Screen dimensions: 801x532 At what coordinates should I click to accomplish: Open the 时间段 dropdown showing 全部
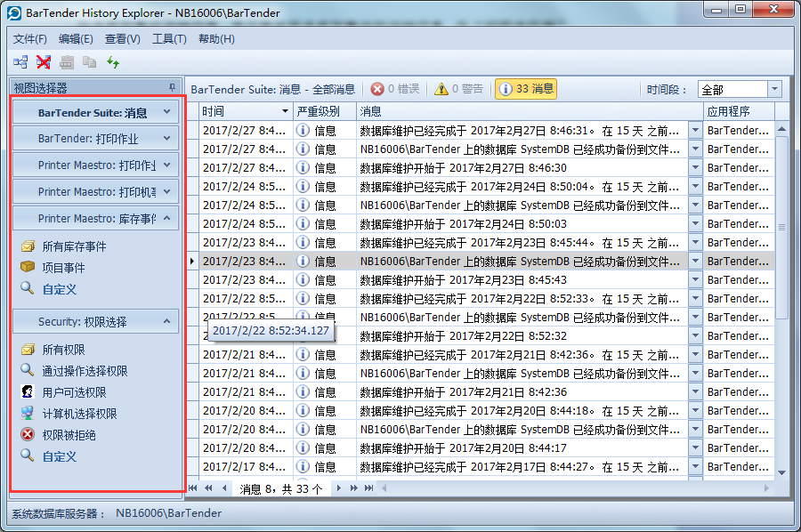774,89
